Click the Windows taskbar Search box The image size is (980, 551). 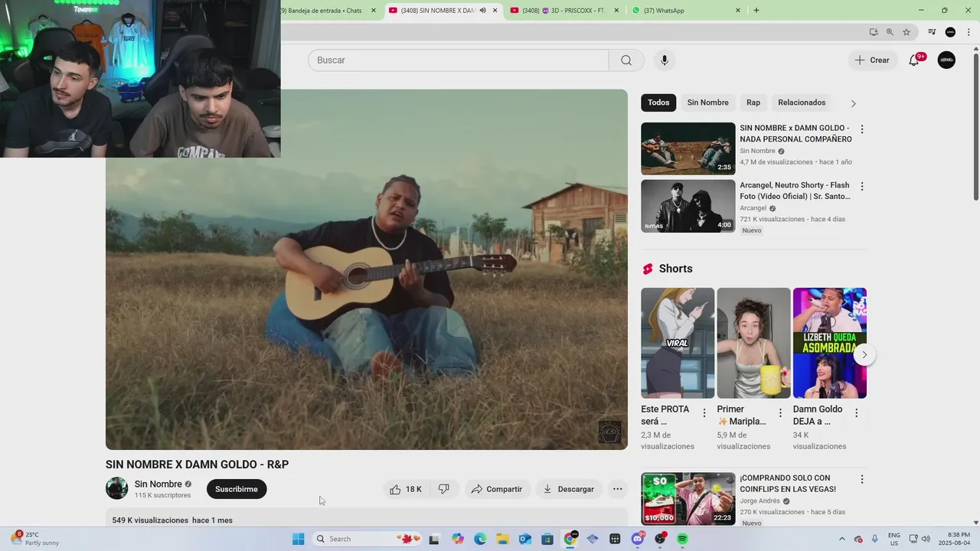pyautogui.click(x=367, y=539)
